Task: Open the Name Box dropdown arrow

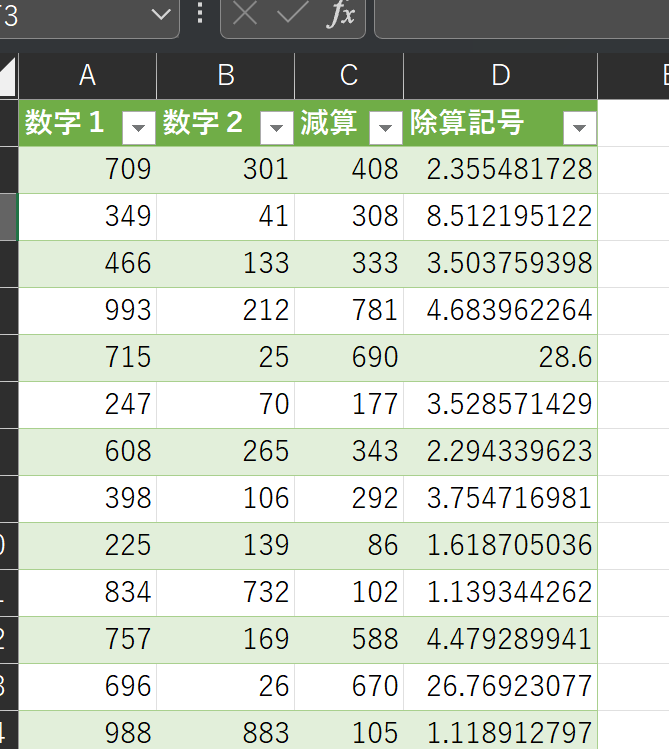Action: (160, 15)
